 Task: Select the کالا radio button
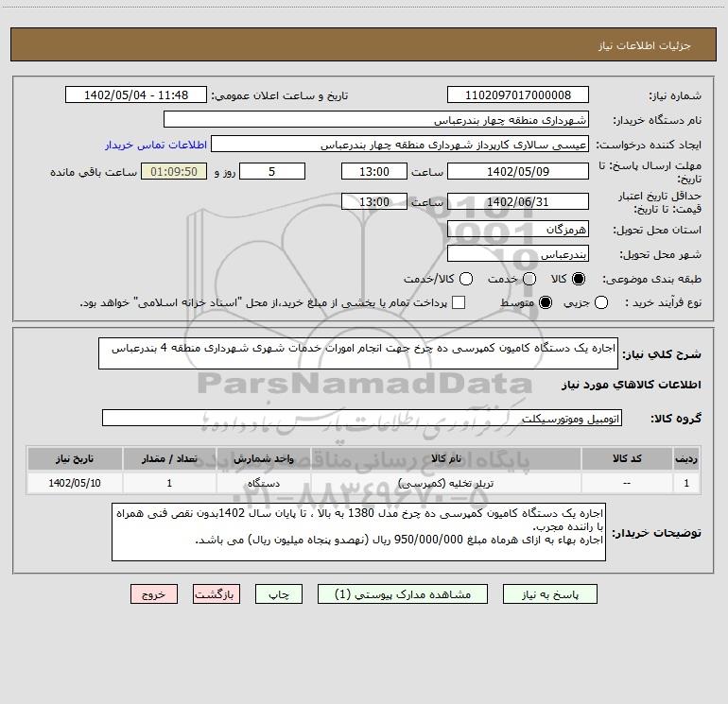[x=579, y=279]
